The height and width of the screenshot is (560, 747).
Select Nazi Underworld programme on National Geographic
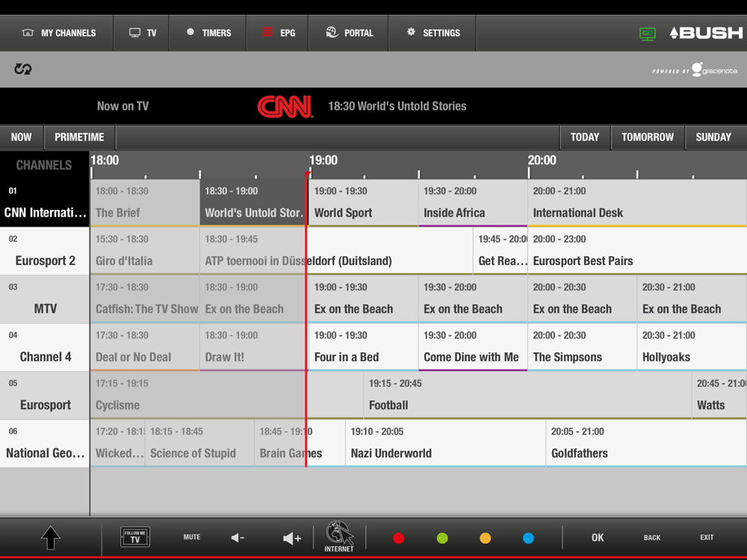click(x=445, y=444)
